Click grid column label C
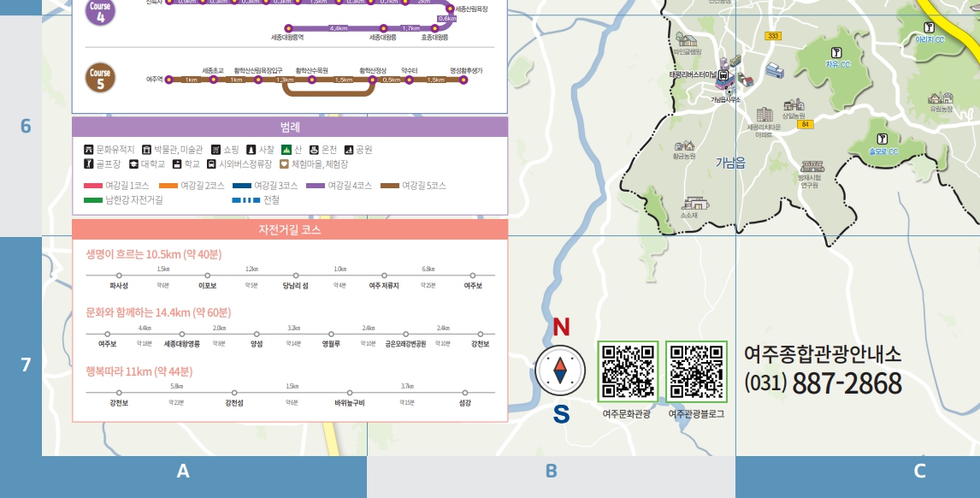 (x=919, y=471)
